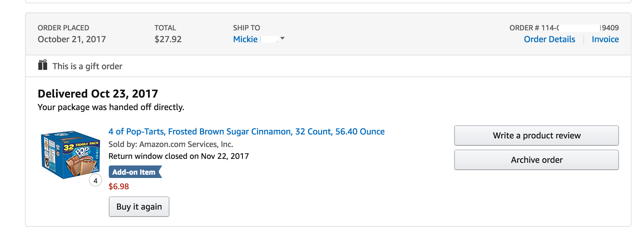Screen dimensions: 644x236
Task: Archive this order
Action: coord(536,160)
